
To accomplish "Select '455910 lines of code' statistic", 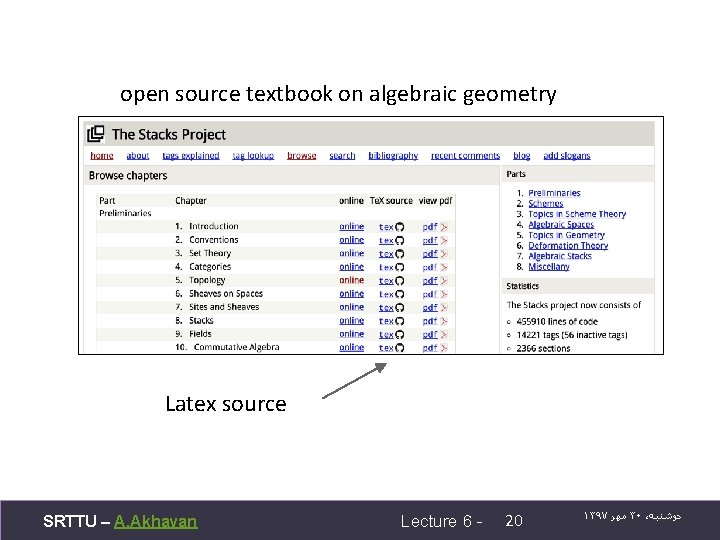I will [557, 321].
